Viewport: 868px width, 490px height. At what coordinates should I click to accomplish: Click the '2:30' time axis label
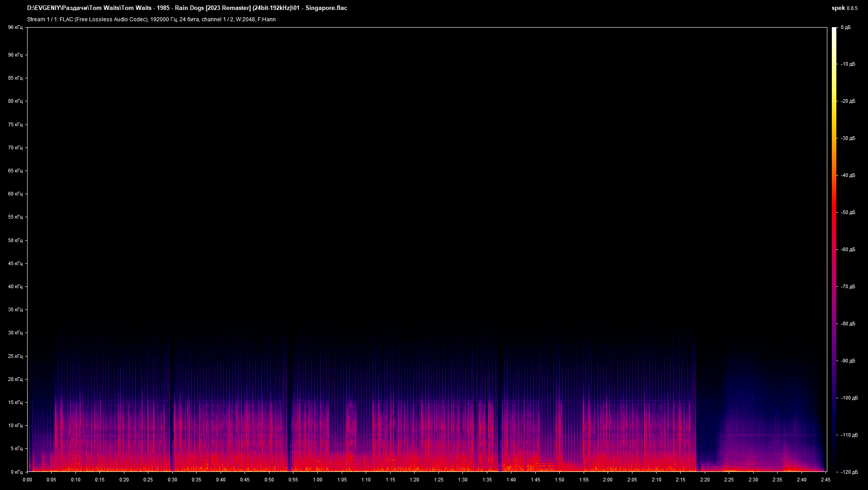753,480
